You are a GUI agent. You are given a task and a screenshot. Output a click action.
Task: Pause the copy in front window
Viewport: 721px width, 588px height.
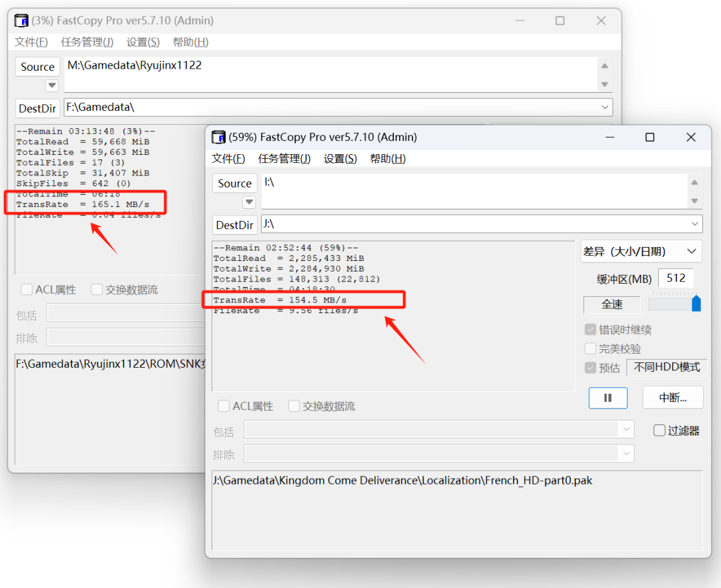pos(608,398)
